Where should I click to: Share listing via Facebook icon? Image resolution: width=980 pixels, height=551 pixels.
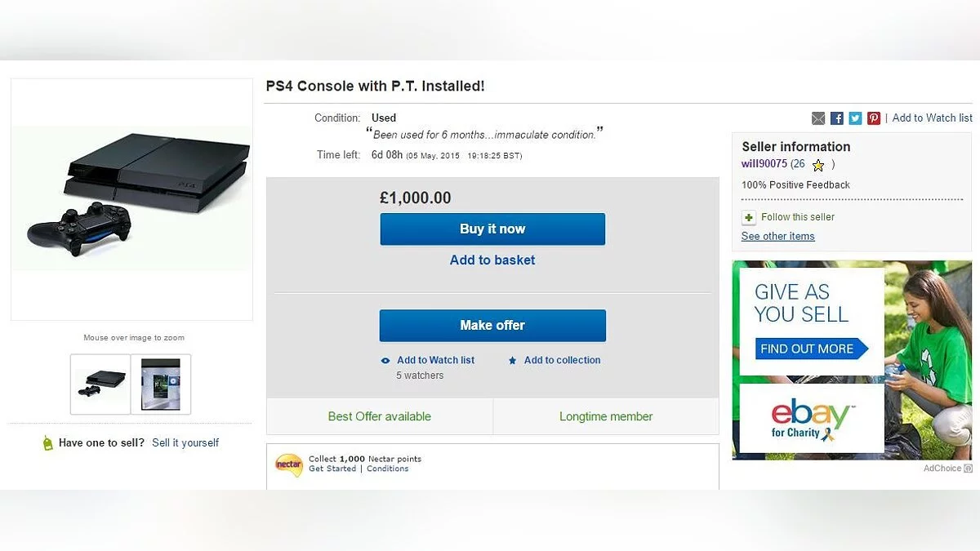837,118
